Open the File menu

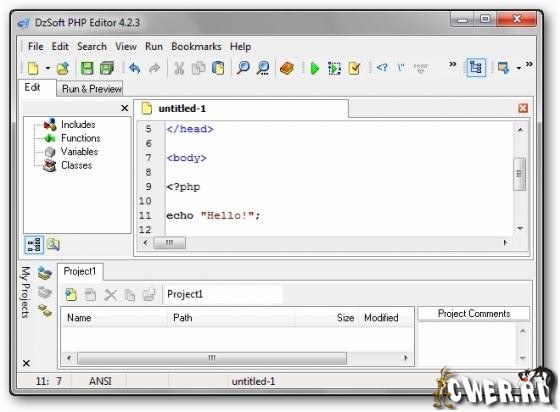coord(36,46)
